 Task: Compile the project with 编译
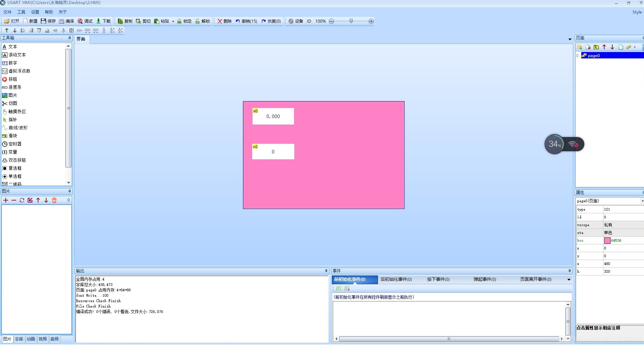[66, 21]
